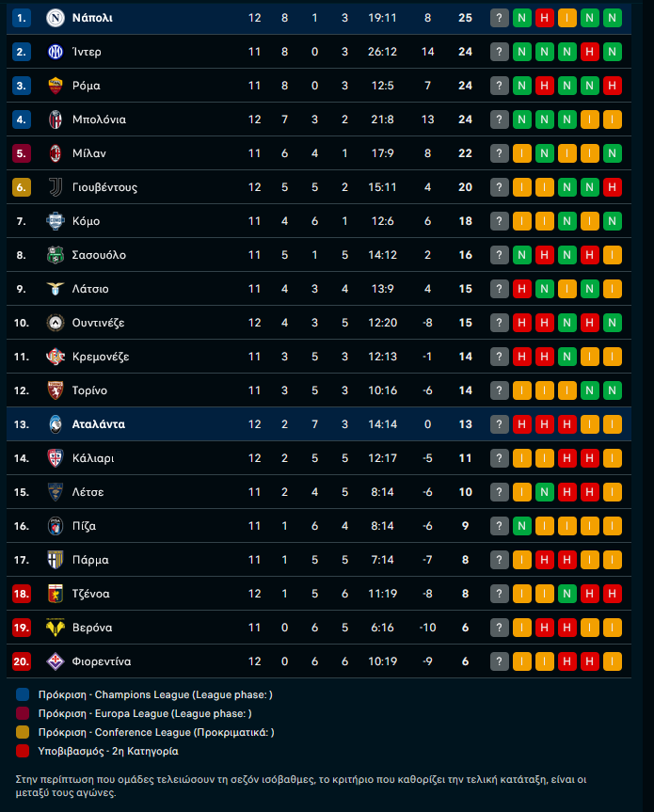
Task: Click the Inter club logo
Action: tap(56, 52)
